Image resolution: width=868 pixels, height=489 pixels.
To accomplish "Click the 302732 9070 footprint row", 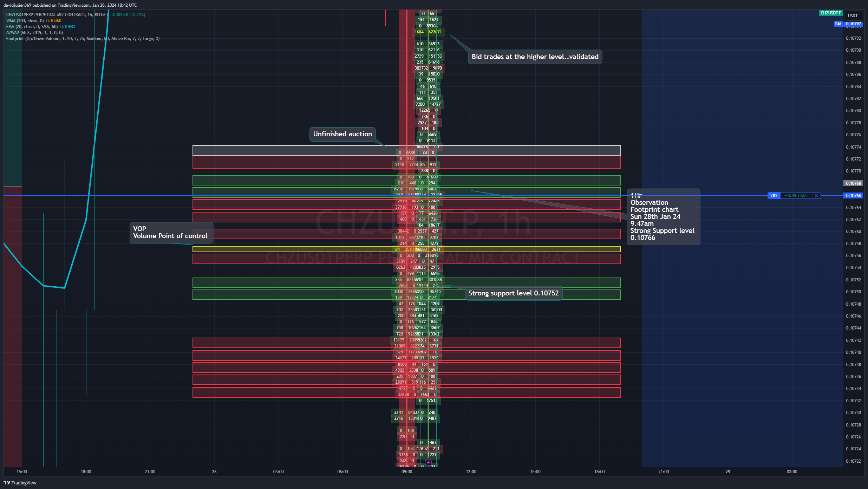I will tap(428, 68).
